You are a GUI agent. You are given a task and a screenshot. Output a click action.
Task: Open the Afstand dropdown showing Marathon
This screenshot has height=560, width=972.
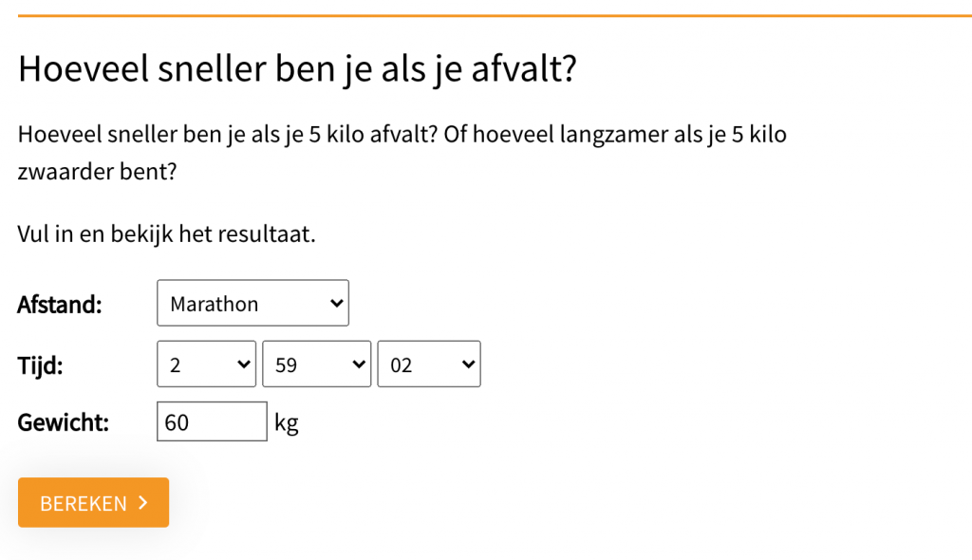252,304
